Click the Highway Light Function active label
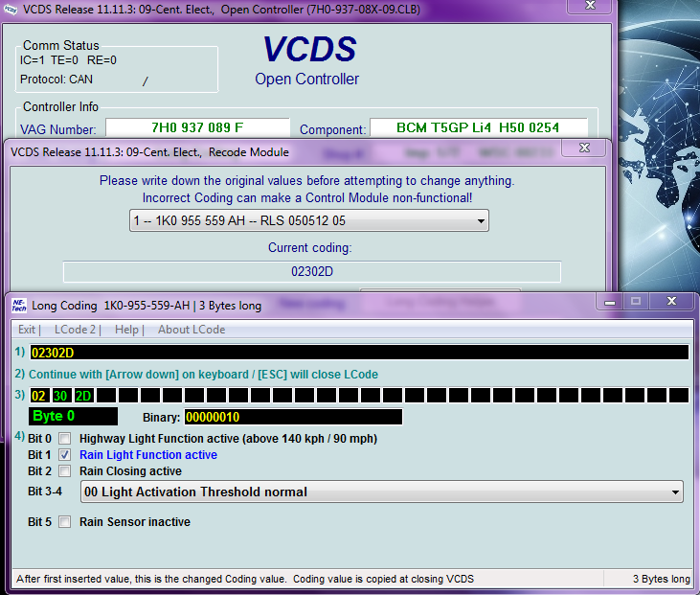Image resolution: width=700 pixels, height=595 pixels. coord(228,439)
